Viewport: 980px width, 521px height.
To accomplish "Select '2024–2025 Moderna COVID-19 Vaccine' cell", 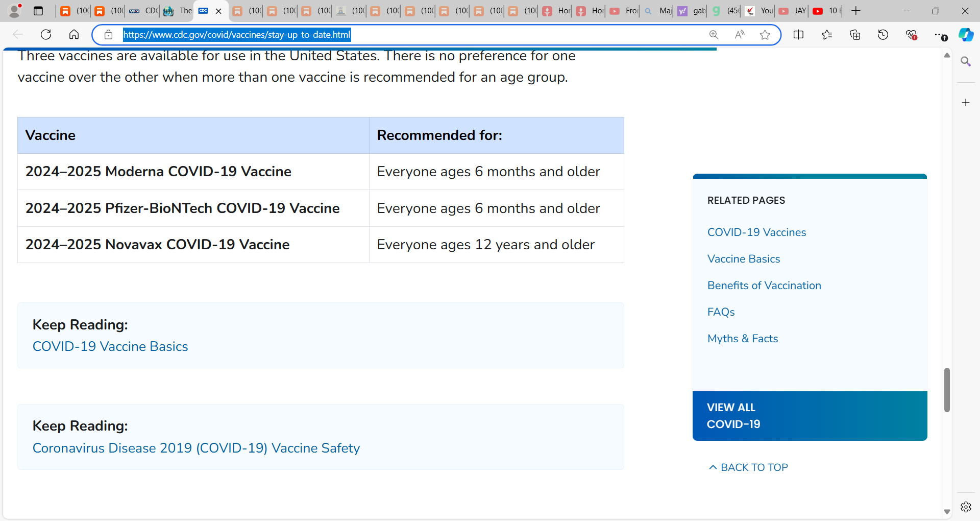I will tap(193, 172).
